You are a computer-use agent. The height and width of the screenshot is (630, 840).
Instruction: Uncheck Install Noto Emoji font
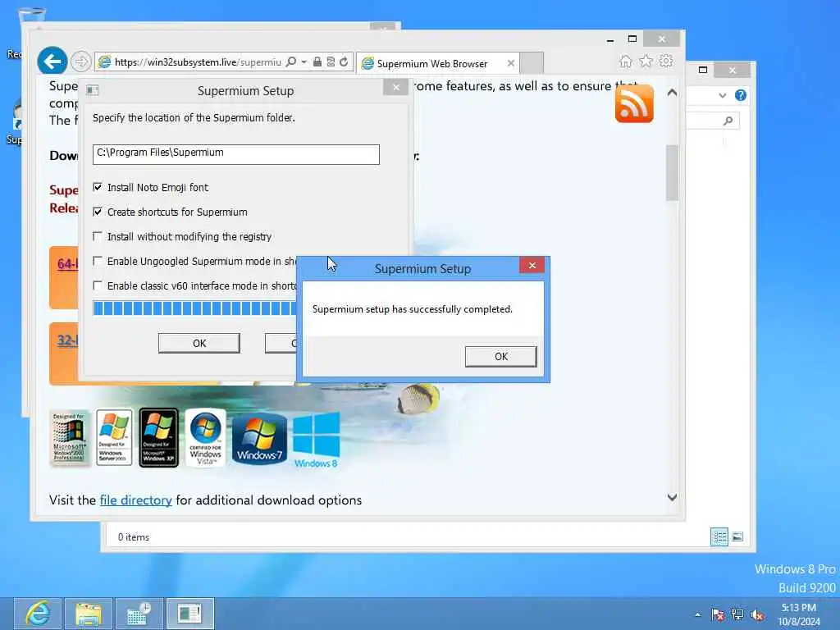tap(98, 187)
